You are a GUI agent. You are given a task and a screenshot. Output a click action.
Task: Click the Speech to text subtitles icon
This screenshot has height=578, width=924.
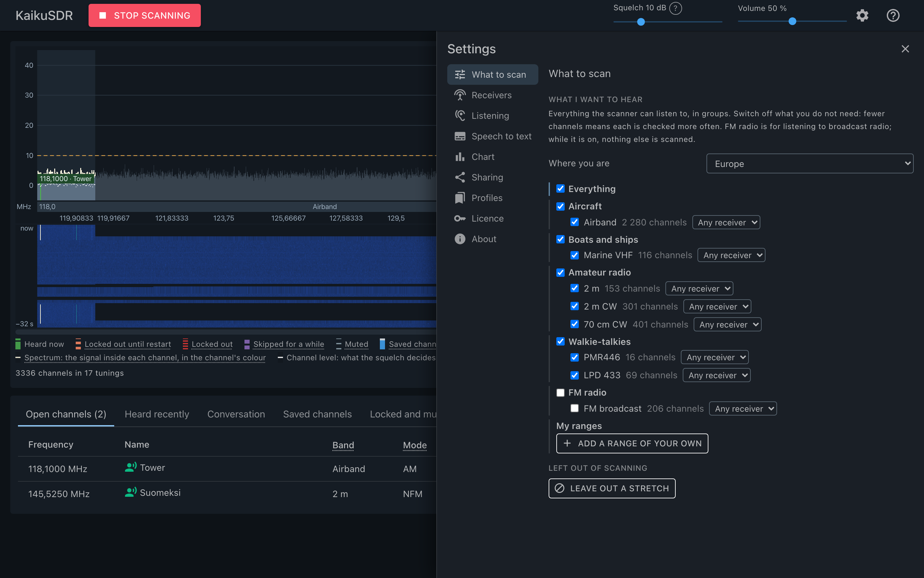pos(460,136)
